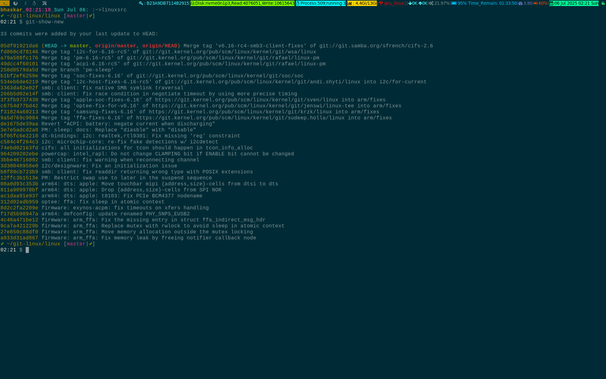606x379 pixels.
Task: Click 'Replace mutex with rwlock' commit line
Action: (142, 226)
